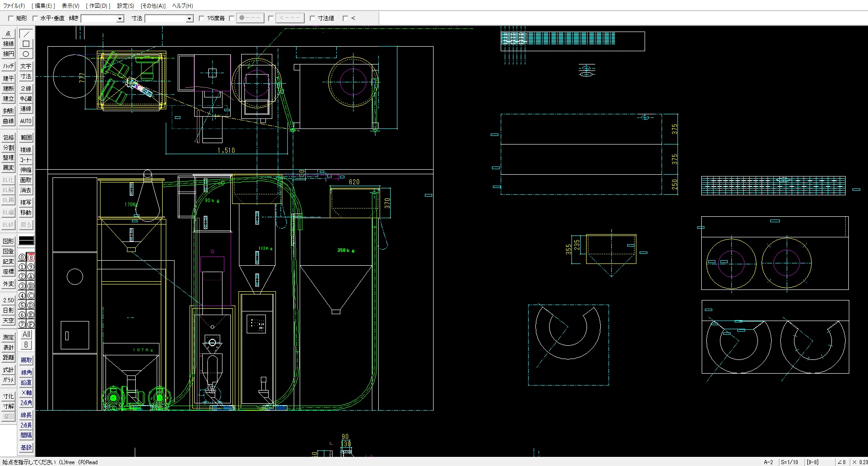Viewport: 868px width, 466px height.
Task: Click the S=1/10 scale in status bar
Action: tap(789, 462)
